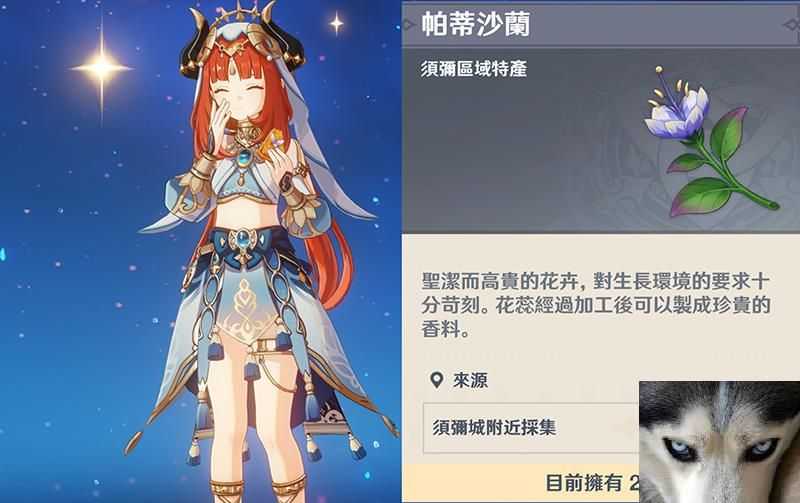
Task: Click the blue gem on Nilou's belt
Action: point(243,239)
